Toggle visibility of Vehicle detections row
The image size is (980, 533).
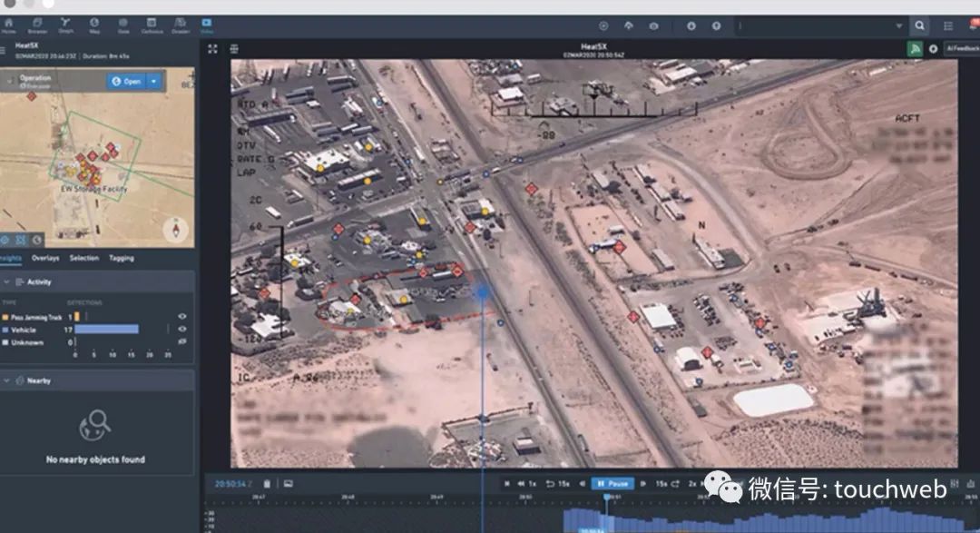[x=181, y=329]
